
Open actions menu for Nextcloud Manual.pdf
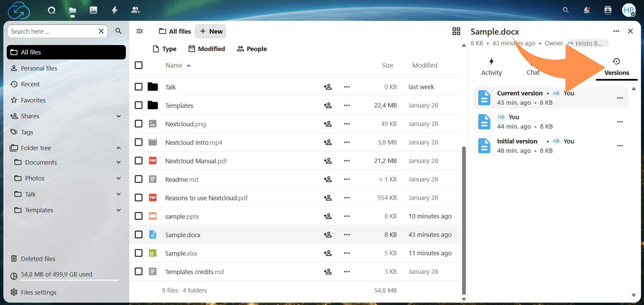pos(347,161)
